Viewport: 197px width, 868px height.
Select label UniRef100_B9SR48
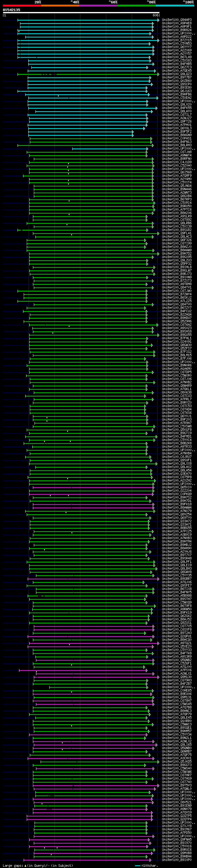coord(177,558)
